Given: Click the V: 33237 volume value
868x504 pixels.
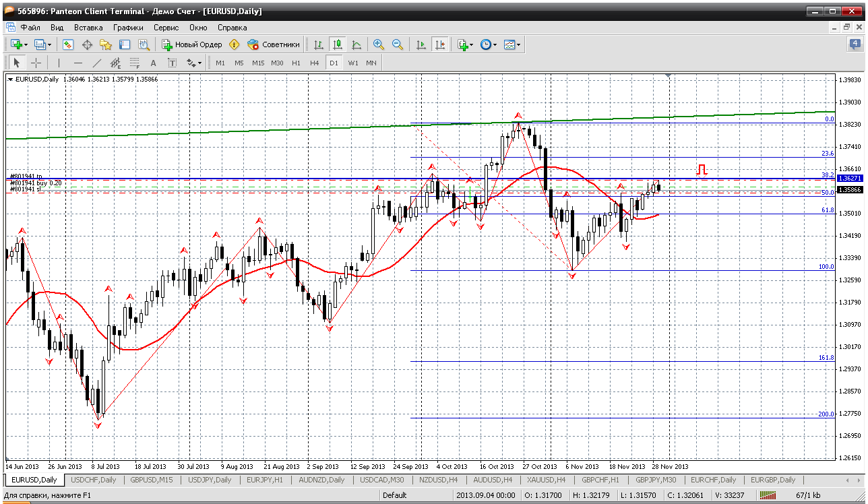Looking at the screenshot, I should tap(729, 495).
